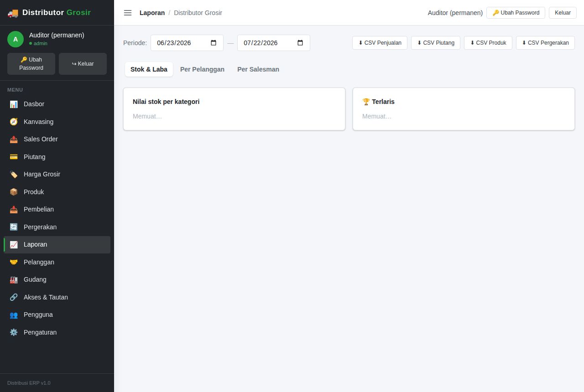Open calendar picker for start date
584x392 pixels.
click(x=214, y=43)
